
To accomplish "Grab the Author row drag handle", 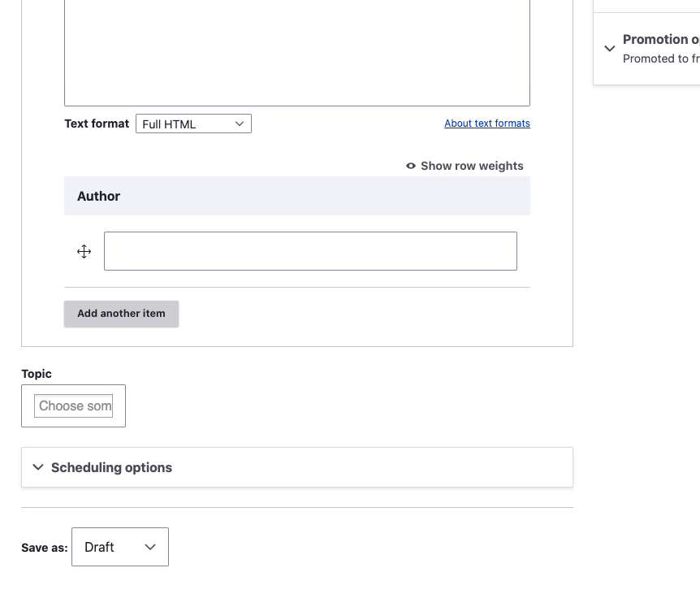I will (x=84, y=252).
